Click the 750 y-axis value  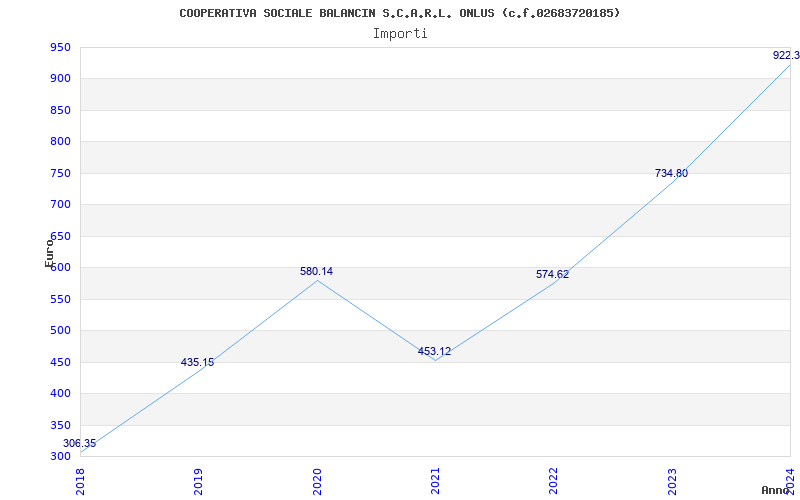point(60,173)
